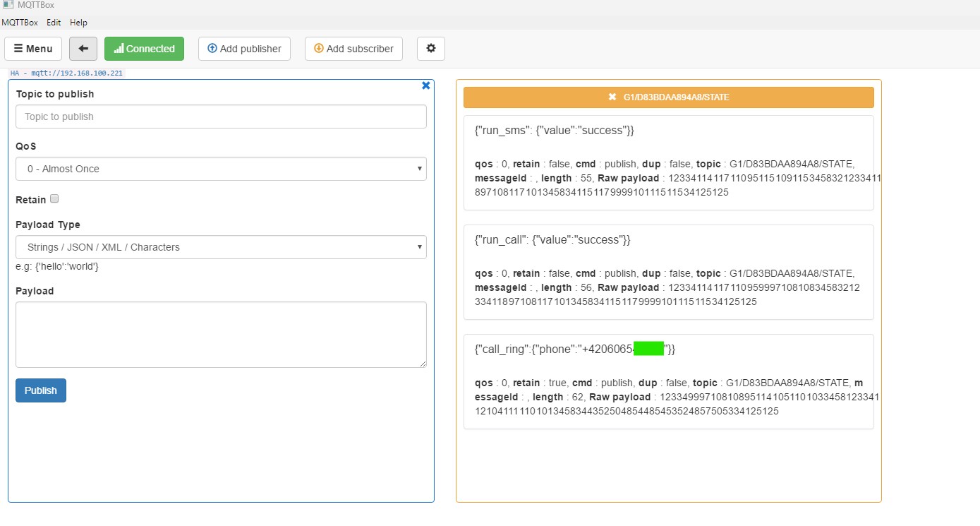Click the HA mqtt://192.168.100.221 connection label

click(67, 73)
